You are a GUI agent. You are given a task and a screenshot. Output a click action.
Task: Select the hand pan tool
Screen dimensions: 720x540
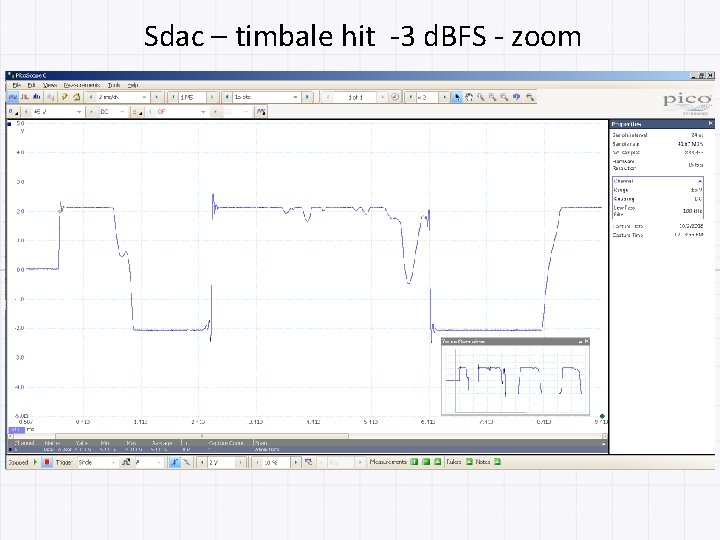(x=469, y=97)
